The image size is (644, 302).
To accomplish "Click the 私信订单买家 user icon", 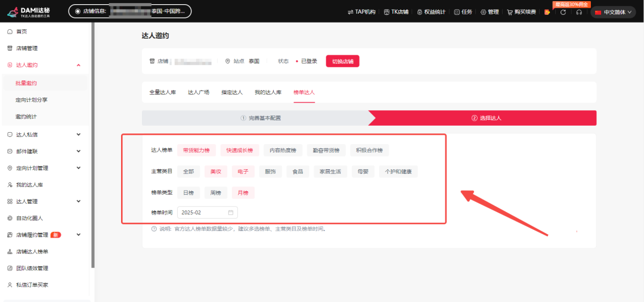I will pyautogui.click(x=10, y=285).
